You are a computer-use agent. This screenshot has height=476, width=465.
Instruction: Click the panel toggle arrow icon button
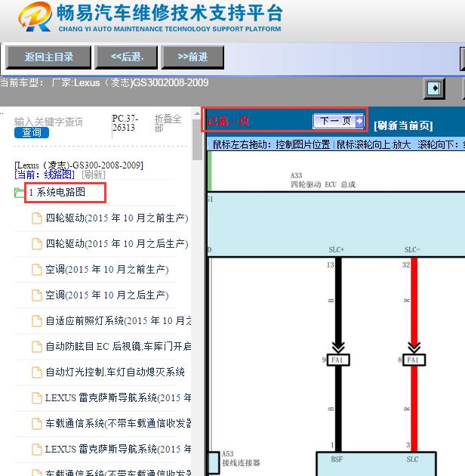434,88
